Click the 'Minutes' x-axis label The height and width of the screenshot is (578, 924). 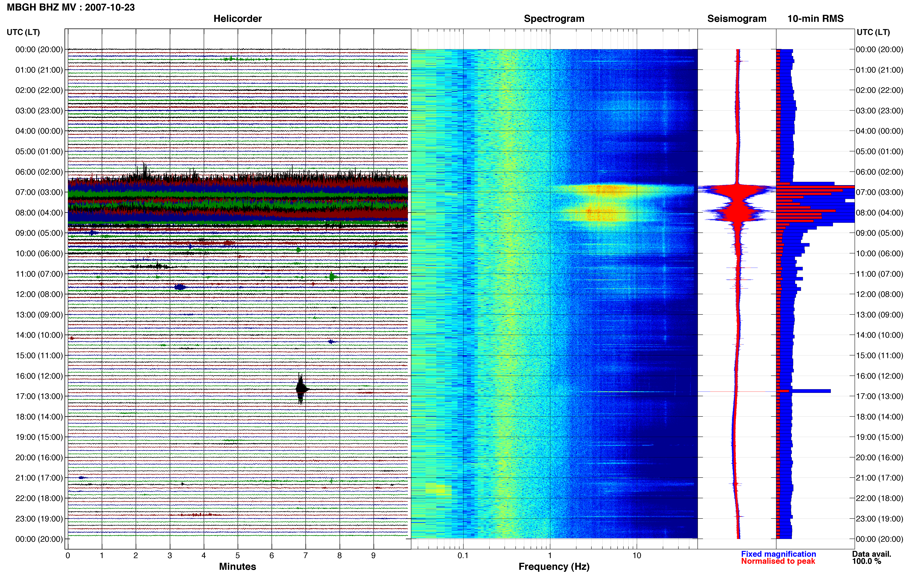coord(238,566)
